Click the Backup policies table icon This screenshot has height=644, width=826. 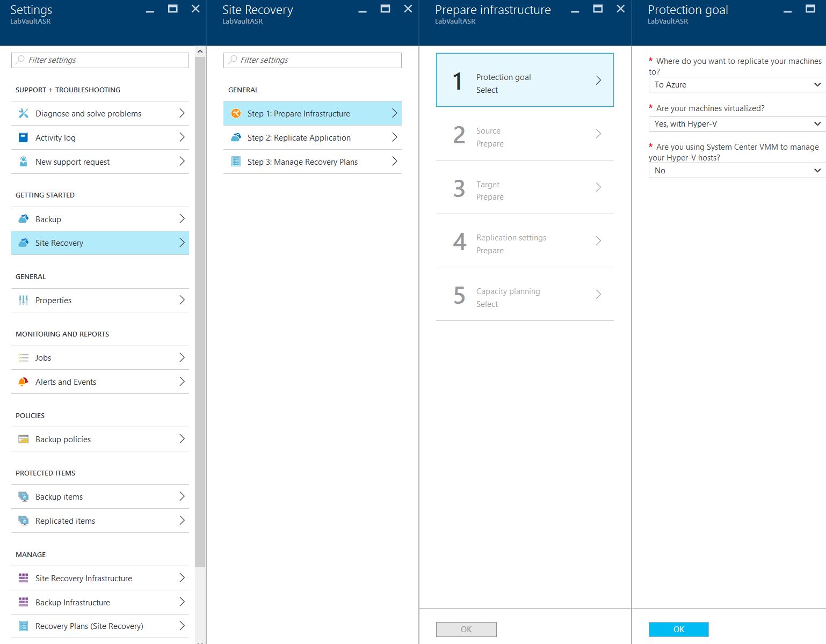point(23,439)
